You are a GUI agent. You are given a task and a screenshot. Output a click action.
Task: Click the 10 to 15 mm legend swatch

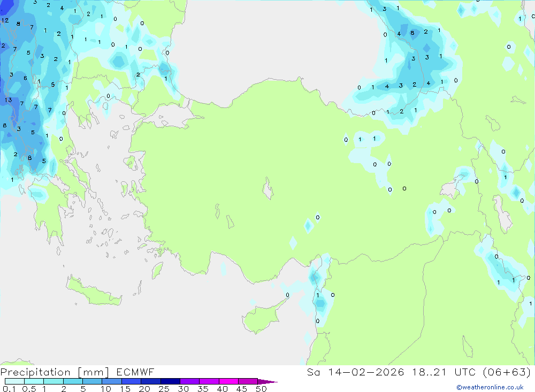(112, 381)
